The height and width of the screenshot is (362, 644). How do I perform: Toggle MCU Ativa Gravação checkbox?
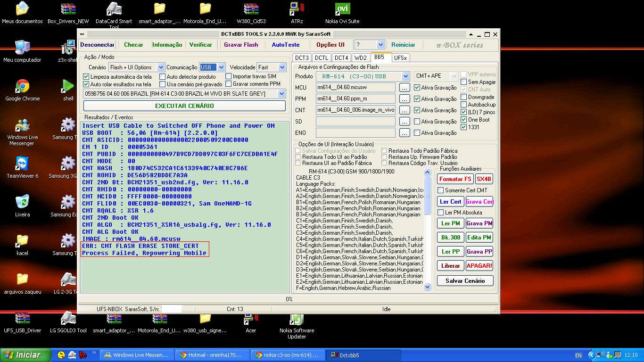coord(417,87)
